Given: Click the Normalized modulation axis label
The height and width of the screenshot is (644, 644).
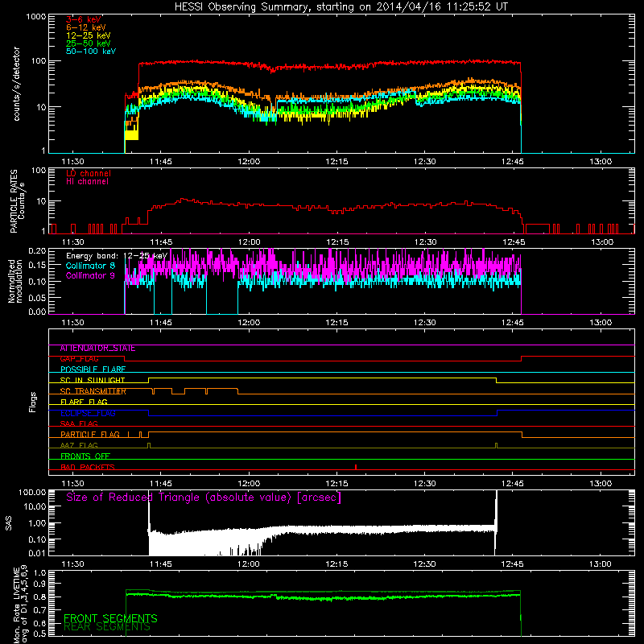Looking at the screenshot, I should [15, 281].
